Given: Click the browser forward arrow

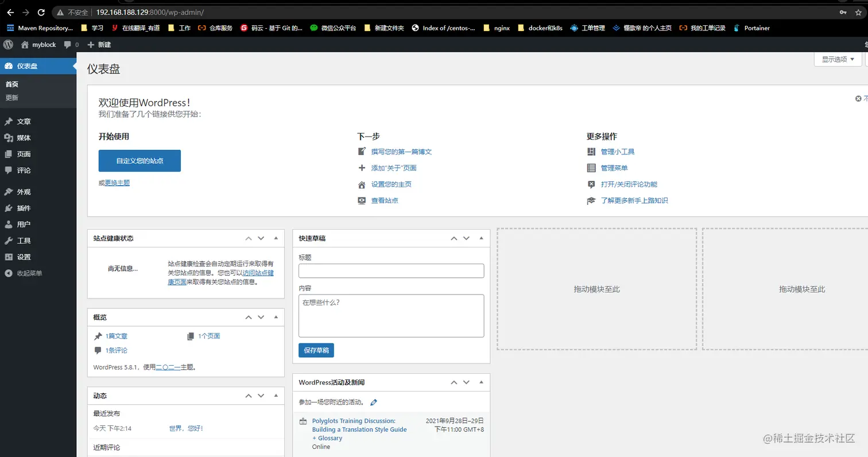Looking at the screenshot, I should click(x=26, y=12).
